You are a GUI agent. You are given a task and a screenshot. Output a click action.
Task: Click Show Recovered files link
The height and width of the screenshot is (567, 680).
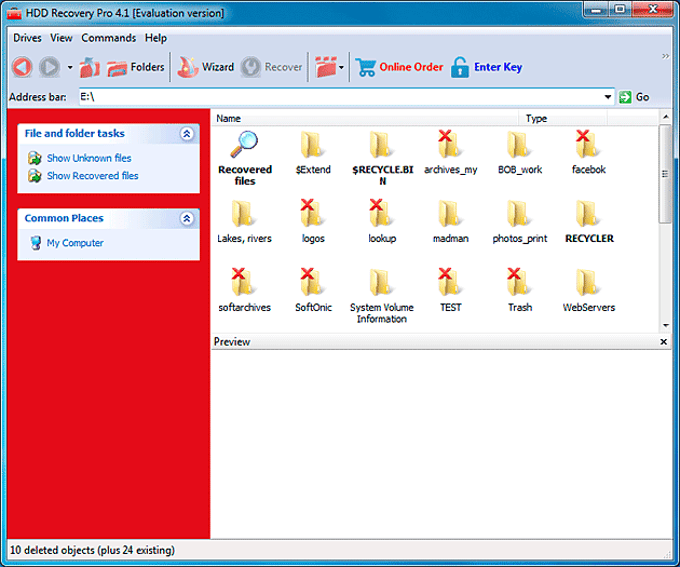click(x=92, y=176)
